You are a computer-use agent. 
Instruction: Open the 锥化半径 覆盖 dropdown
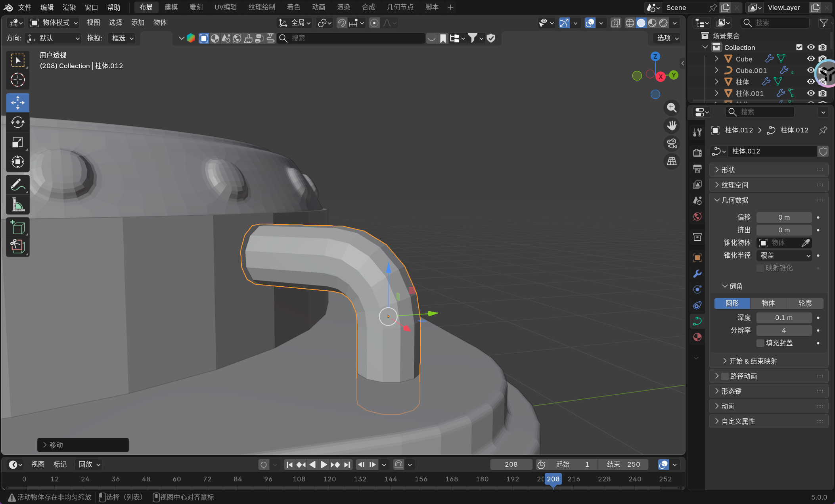coord(784,255)
